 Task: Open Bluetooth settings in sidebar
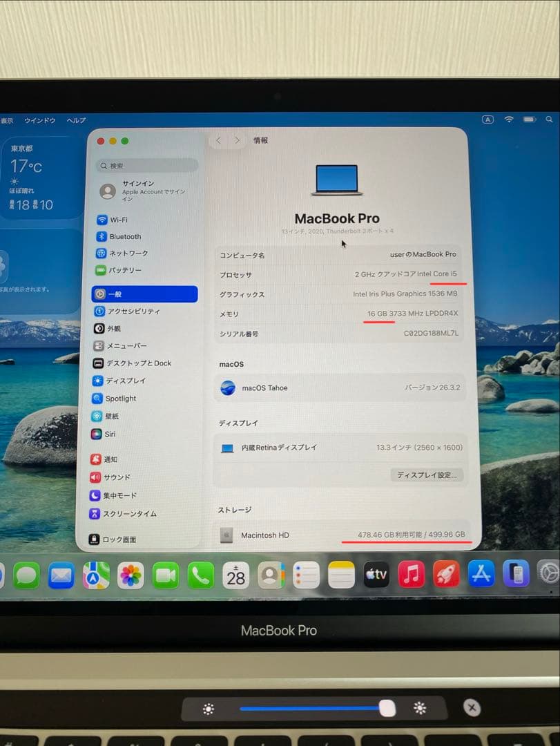coord(119,236)
